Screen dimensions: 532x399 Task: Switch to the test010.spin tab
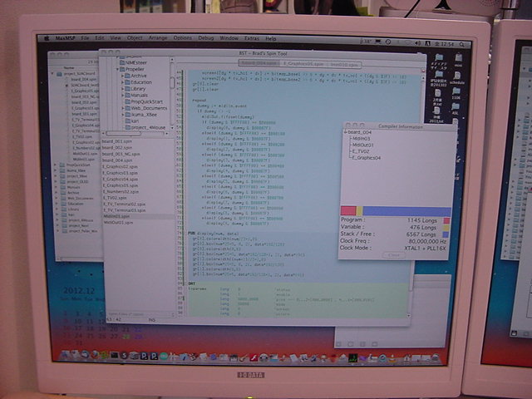click(x=344, y=64)
